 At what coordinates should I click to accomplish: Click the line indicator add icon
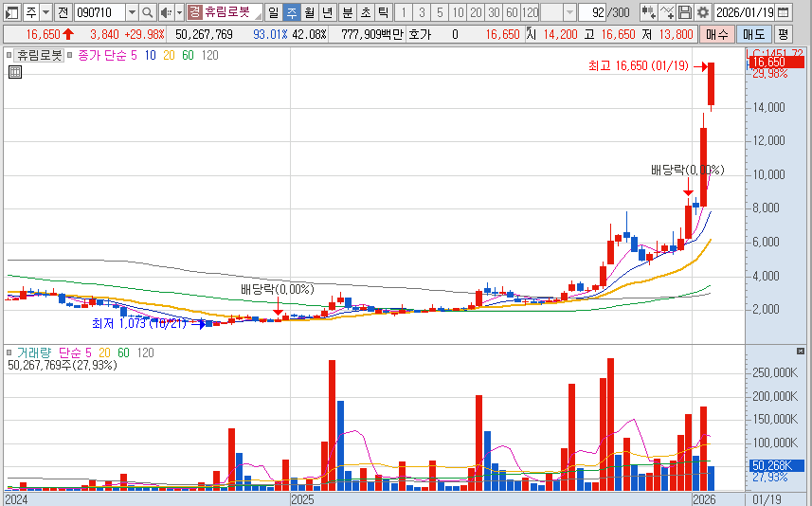tap(667, 12)
